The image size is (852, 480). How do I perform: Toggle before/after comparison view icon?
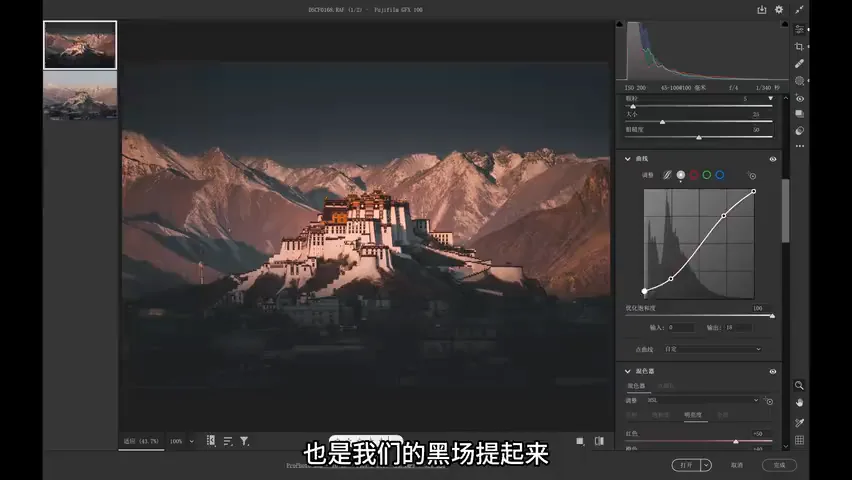pyautogui.click(x=599, y=441)
